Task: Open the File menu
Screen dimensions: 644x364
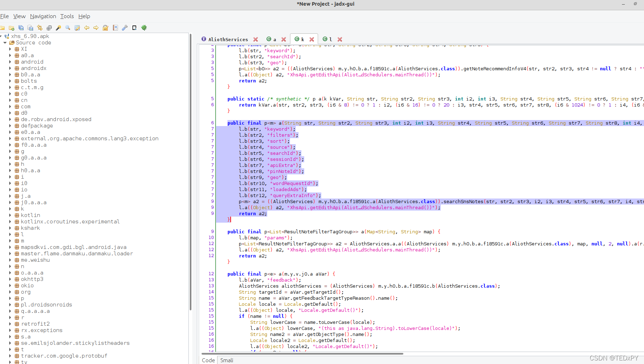Action: click(x=5, y=16)
